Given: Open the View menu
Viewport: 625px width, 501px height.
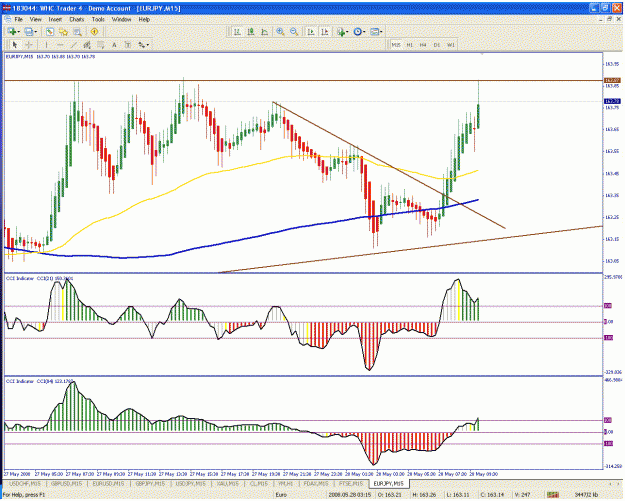Looking at the screenshot, I should [x=35, y=19].
